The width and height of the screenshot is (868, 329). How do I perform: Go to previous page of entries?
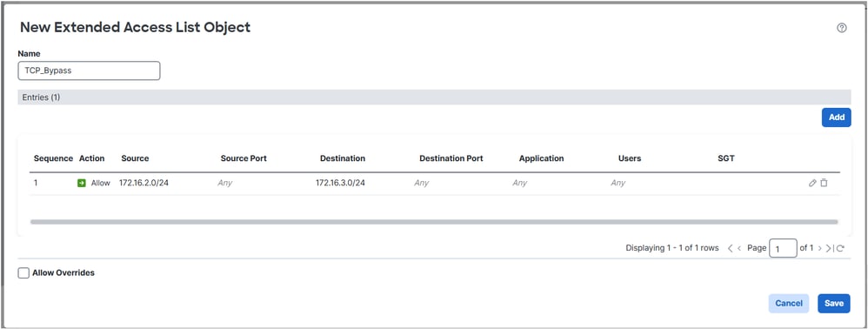[x=739, y=248]
